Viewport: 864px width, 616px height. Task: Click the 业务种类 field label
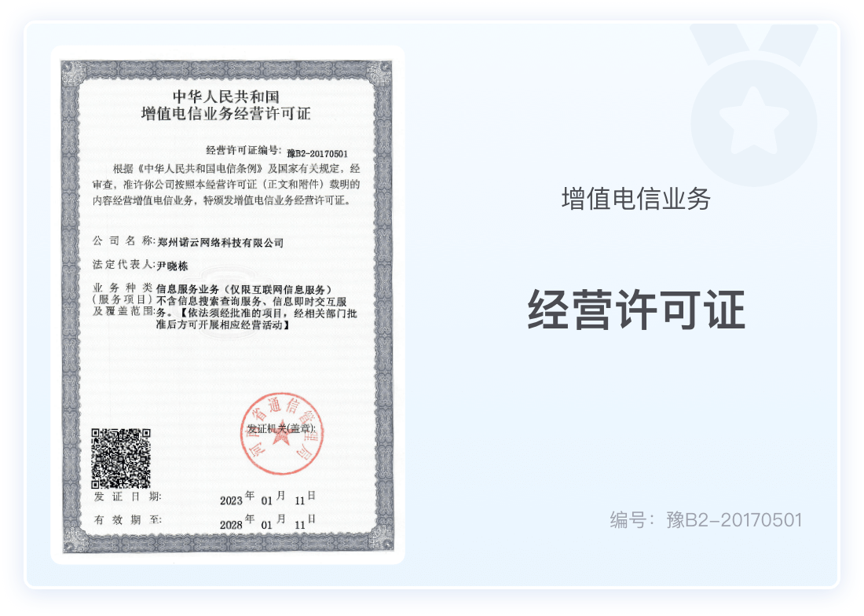pos(123,288)
